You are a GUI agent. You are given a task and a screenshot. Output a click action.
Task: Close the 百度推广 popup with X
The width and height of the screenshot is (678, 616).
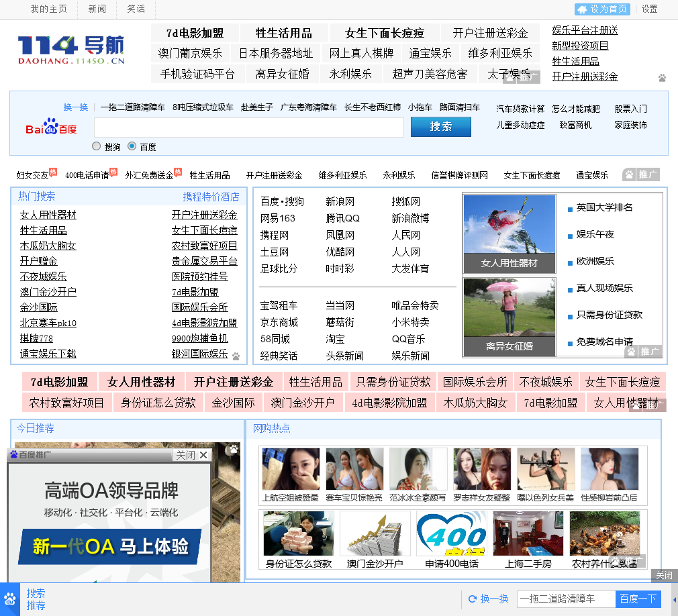[203, 455]
